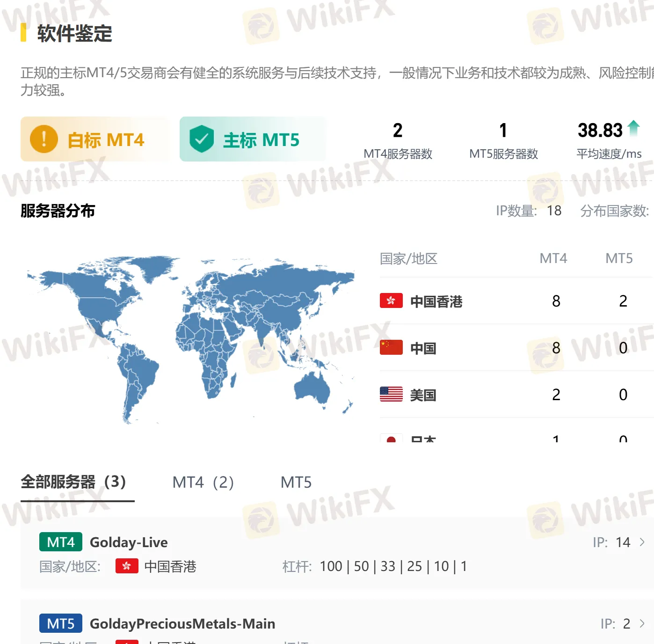Click the leverage list 100 | 50 | 33 | 25 | 10 | 1
This screenshot has height=644, width=654.
pyautogui.click(x=393, y=566)
